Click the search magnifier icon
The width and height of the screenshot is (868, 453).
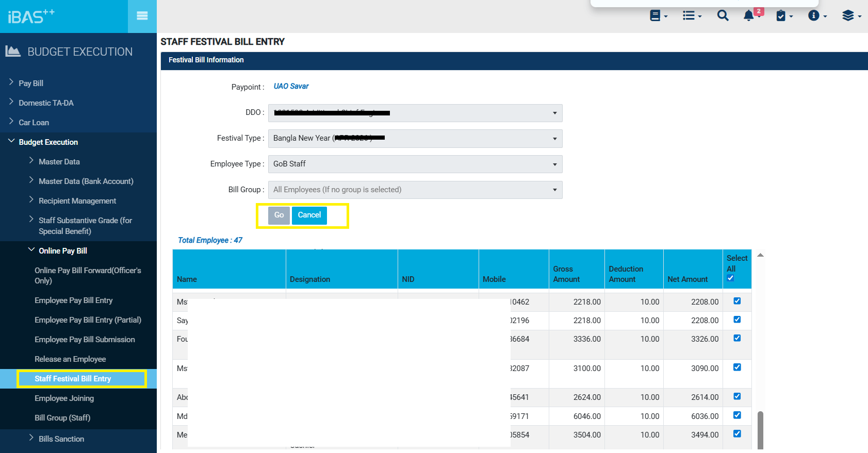click(x=723, y=15)
